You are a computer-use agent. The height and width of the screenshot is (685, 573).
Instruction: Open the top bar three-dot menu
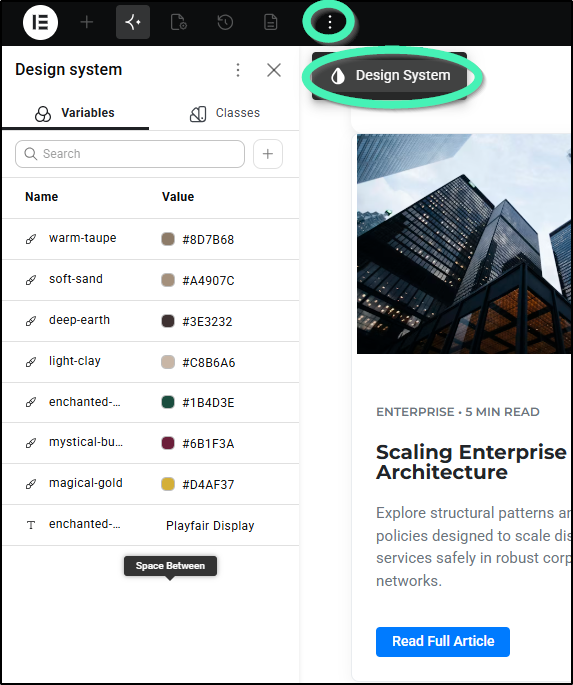point(330,22)
